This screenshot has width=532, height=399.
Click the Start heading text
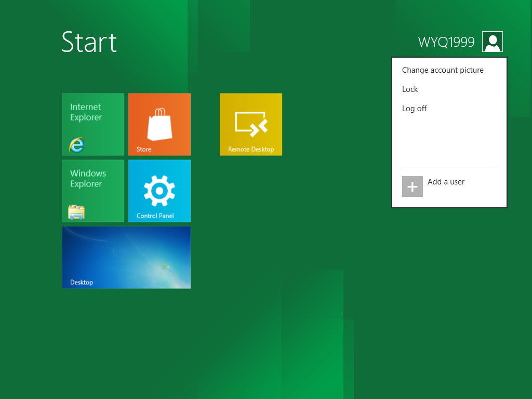[89, 42]
